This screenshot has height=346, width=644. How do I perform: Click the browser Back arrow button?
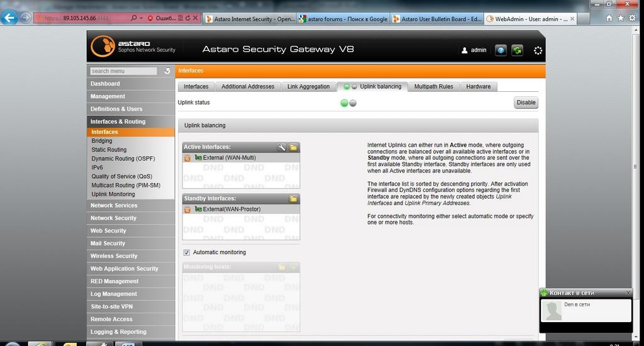point(9,18)
